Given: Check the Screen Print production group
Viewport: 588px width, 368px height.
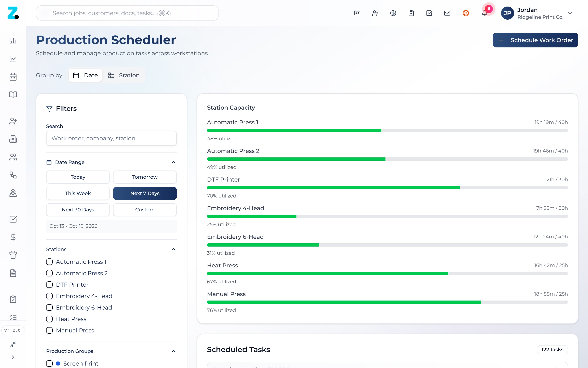Looking at the screenshot, I should coord(49,363).
